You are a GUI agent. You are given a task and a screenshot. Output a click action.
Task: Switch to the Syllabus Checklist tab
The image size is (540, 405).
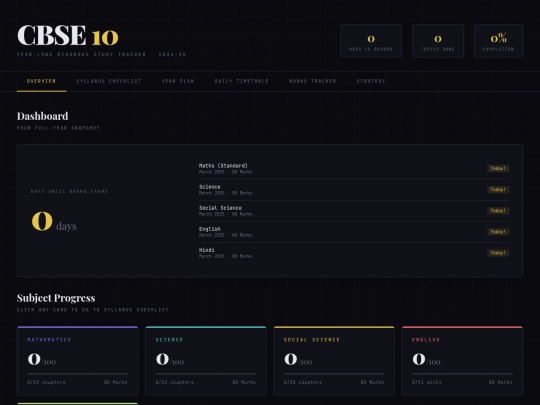[108, 81]
